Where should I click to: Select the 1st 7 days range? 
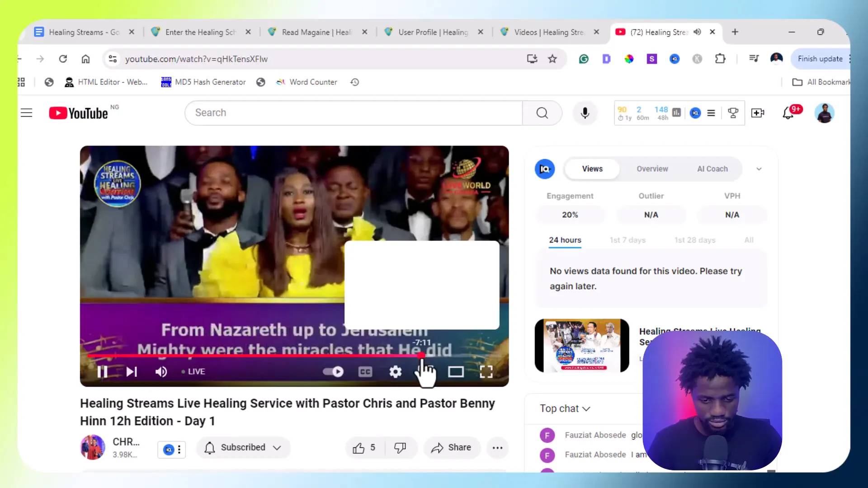[627, 240]
